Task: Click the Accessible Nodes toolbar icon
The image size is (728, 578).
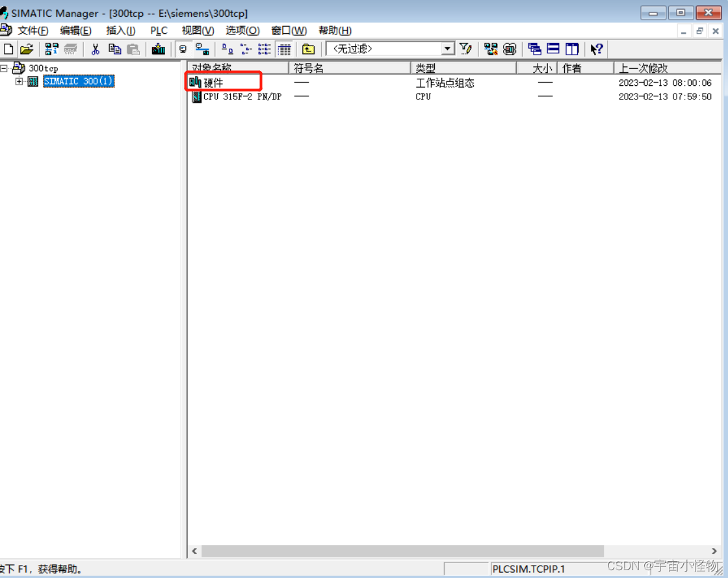Action: [51, 49]
